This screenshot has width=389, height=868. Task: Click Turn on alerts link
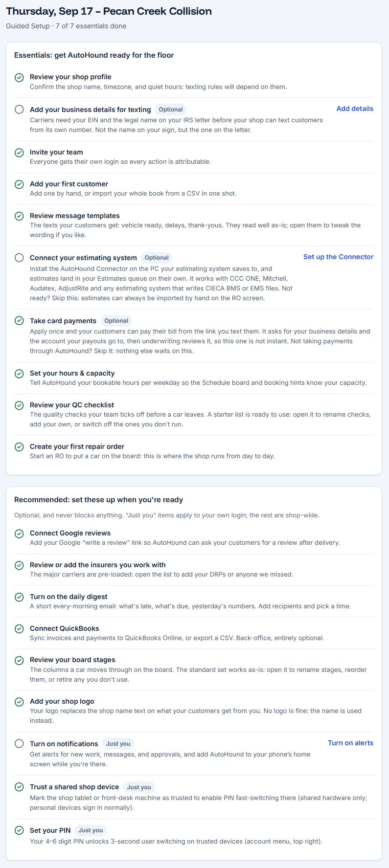(350, 743)
